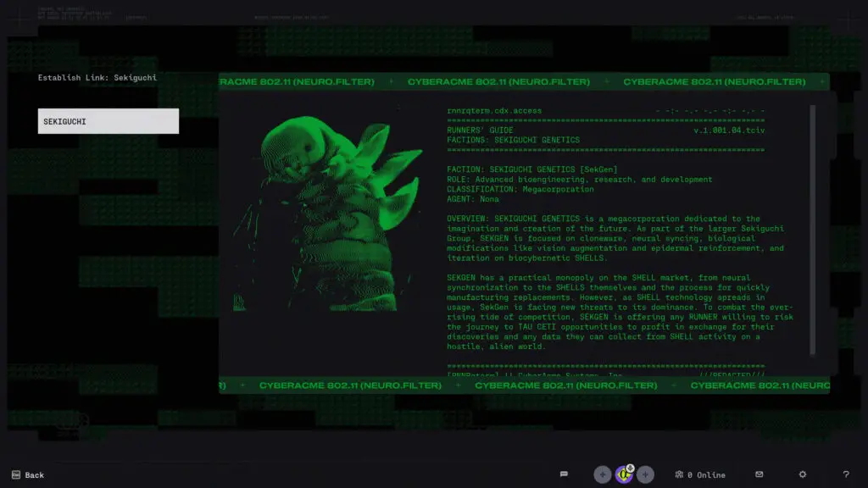Click the right plus circle beside the avatar
The height and width of the screenshot is (488, 868).
[x=645, y=474]
